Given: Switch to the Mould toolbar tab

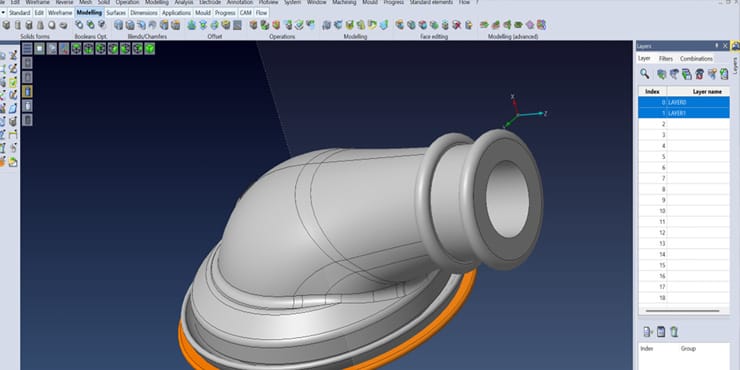Looking at the screenshot, I should [x=203, y=13].
